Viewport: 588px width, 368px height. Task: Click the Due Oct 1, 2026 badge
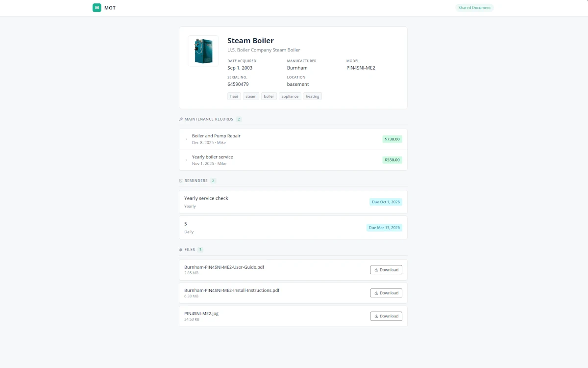pyautogui.click(x=386, y=202)
